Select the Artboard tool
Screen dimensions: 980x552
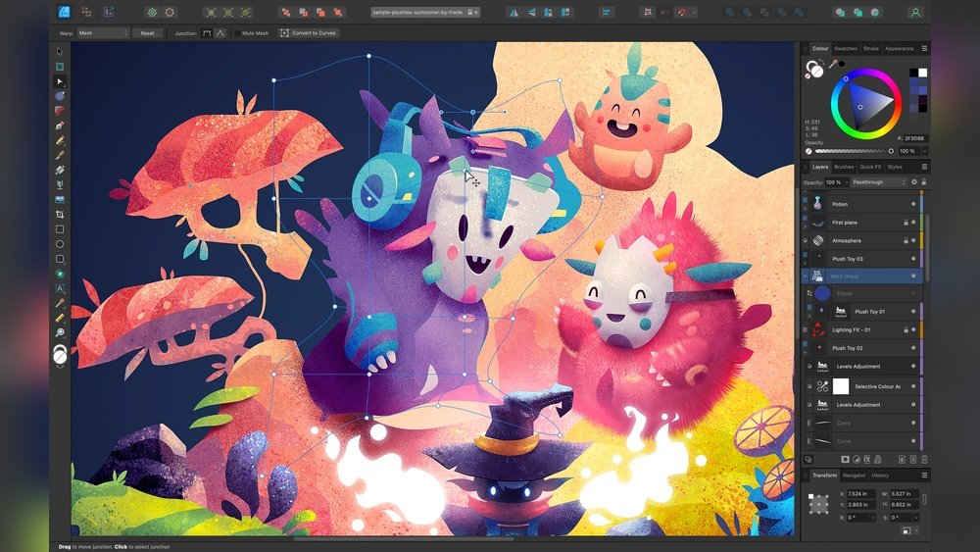point(60,67)
